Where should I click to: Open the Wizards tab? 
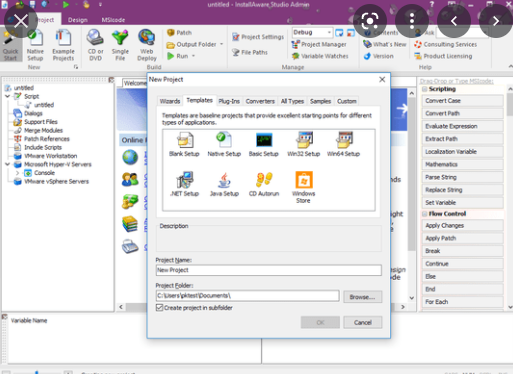coord(170,101)
